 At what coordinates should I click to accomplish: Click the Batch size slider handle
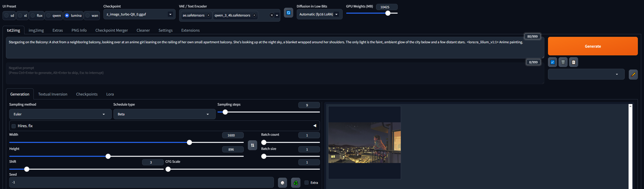(264, 156)
